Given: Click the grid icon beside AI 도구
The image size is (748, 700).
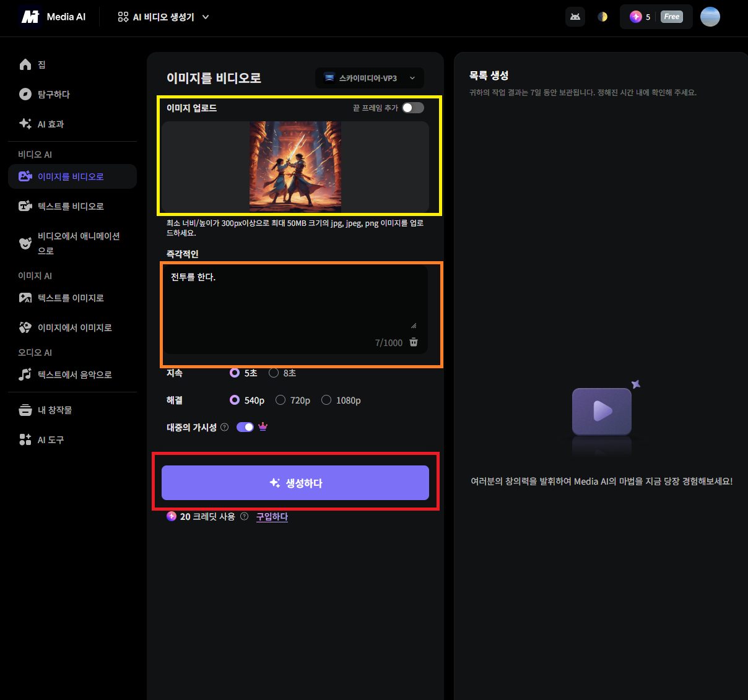Looking at the screenshot, I should pyautogui.click(x=25, y=439).
